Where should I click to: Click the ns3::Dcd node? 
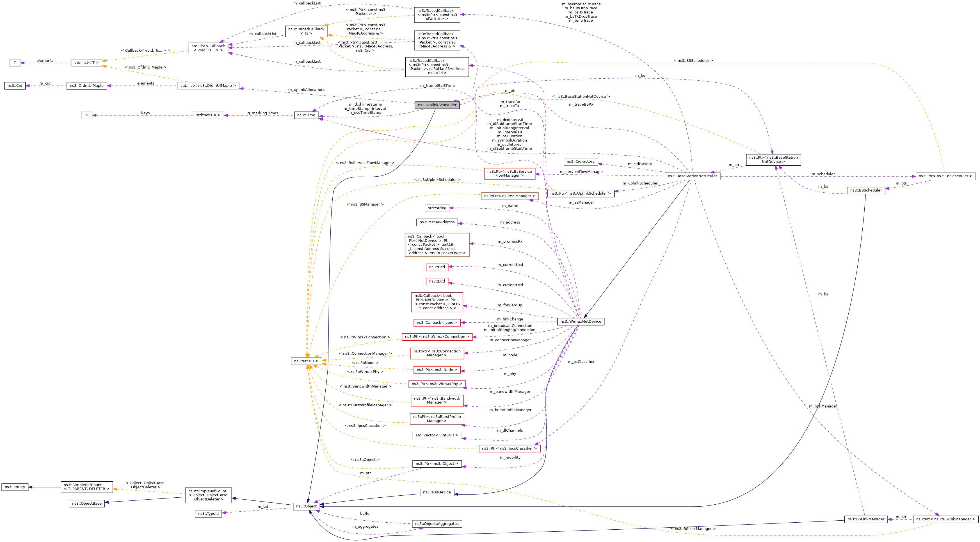(437, 282)
